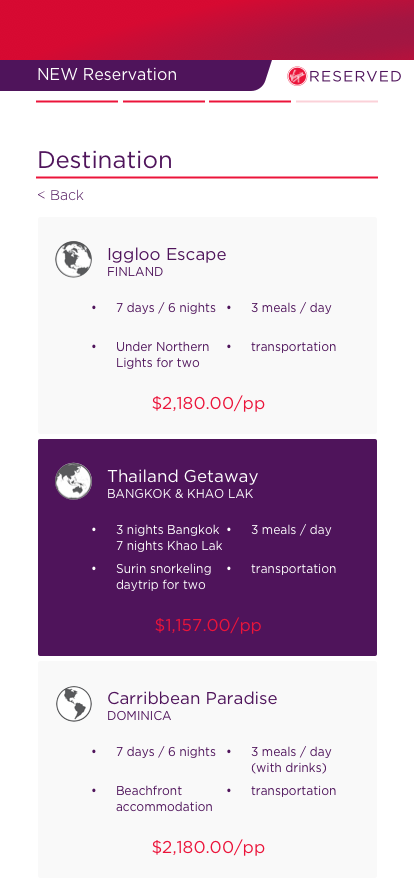Screen dimensions: 414x896
Task: Click the Thailand Getaway globe icon
Action: click(x=73, y=481)
